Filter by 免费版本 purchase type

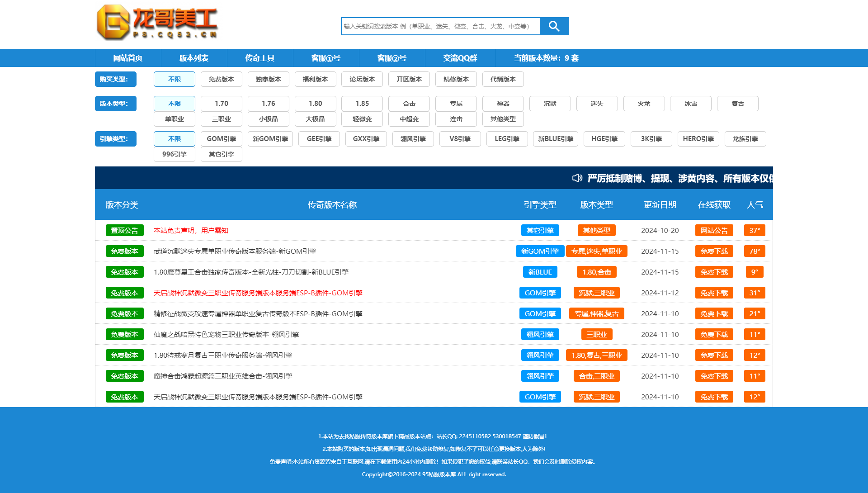click(x=222, y=79)
